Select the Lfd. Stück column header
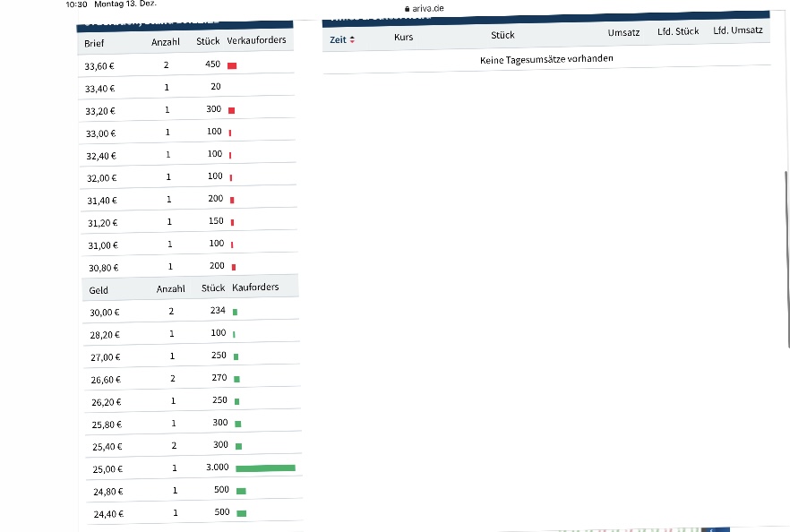This screenshot has width=790, height=532. (678, 32)
